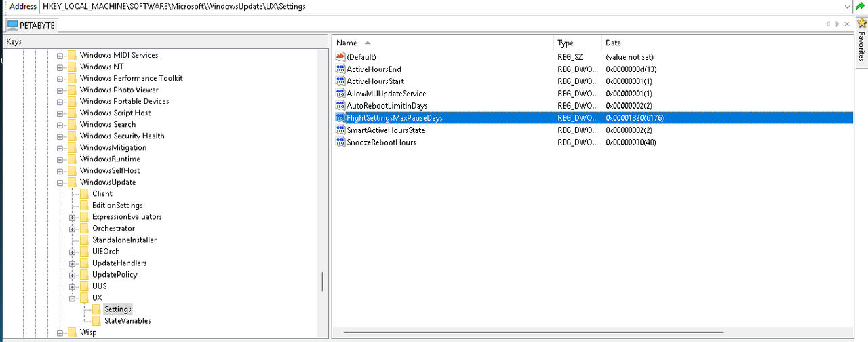Click the AutoRebootLimitInDays DWORD icon
The height and width of the screenshot is (342, 868).
[x=340, y=106]
